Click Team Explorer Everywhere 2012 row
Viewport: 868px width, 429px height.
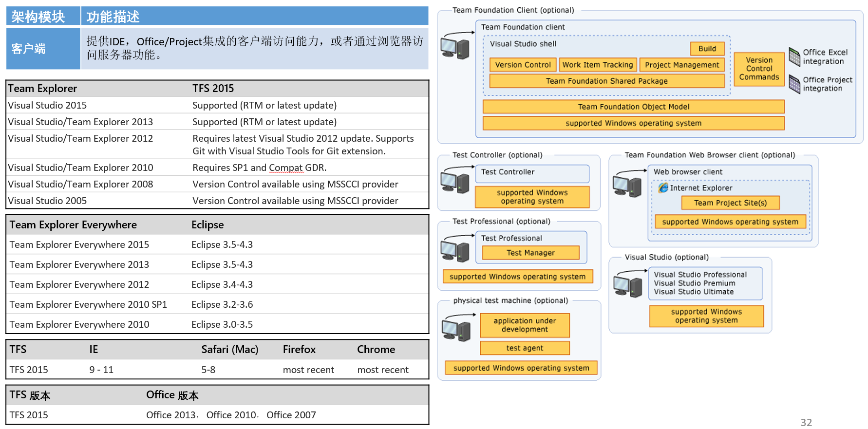point(217,284)
